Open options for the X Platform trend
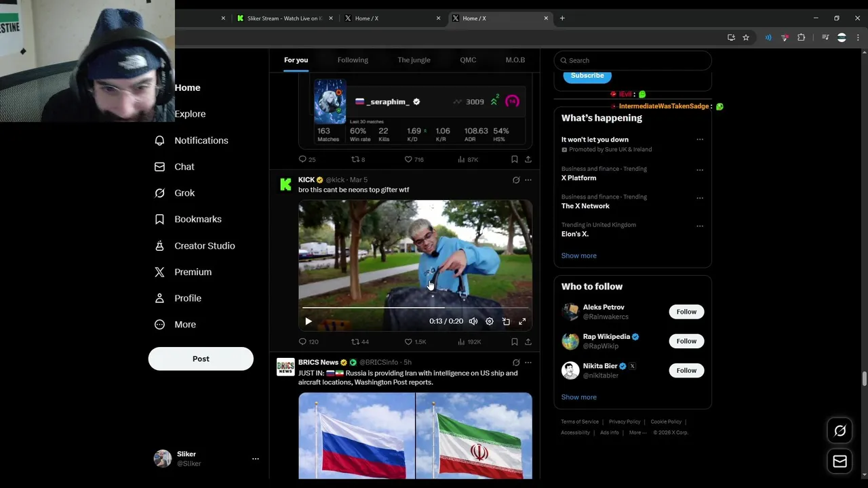The image size is (868, 488). coord(700,169)
